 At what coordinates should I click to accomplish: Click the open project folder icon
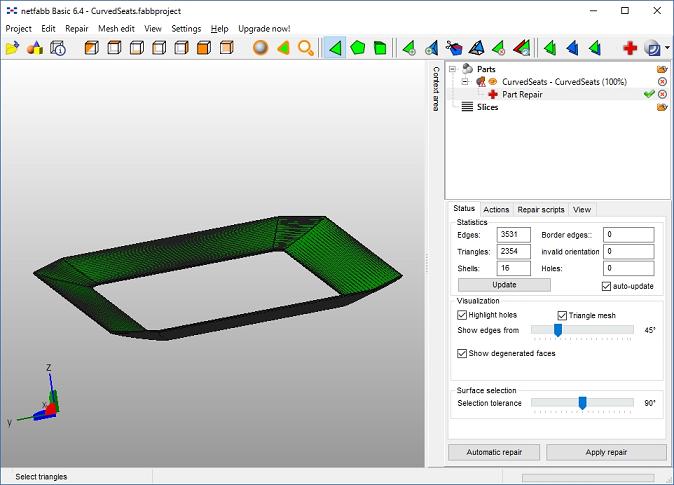pos(13,48)
